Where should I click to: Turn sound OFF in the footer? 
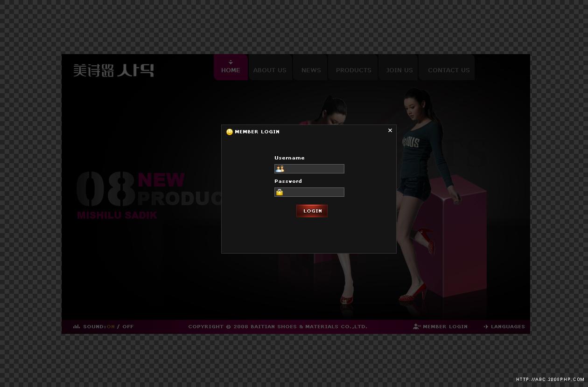(x=128, y=326)
